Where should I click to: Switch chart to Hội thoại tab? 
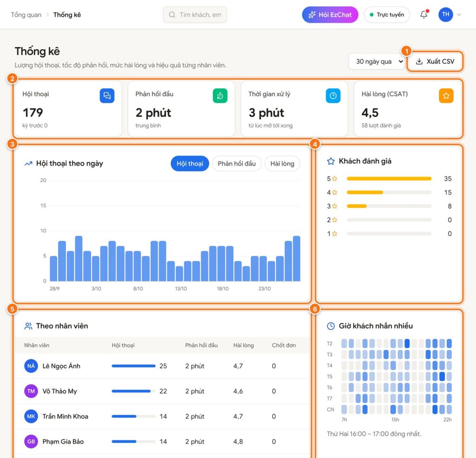click(x=190, y=164)
